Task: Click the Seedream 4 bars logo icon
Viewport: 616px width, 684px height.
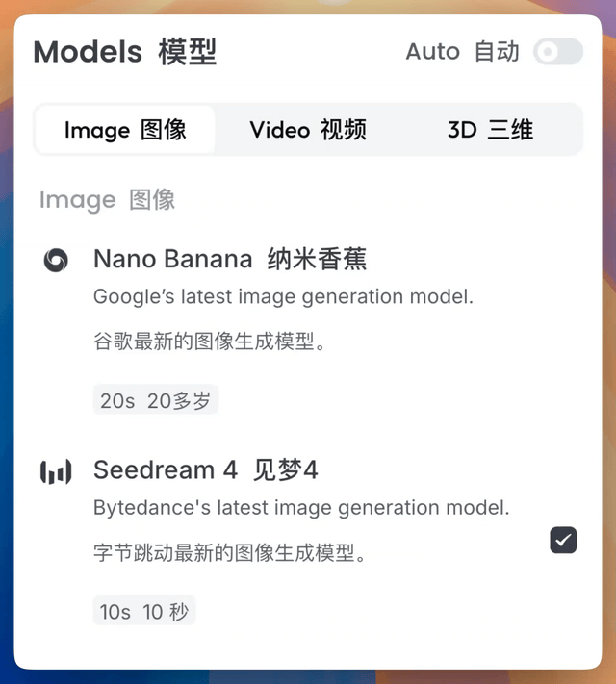Action: point(56,471)
